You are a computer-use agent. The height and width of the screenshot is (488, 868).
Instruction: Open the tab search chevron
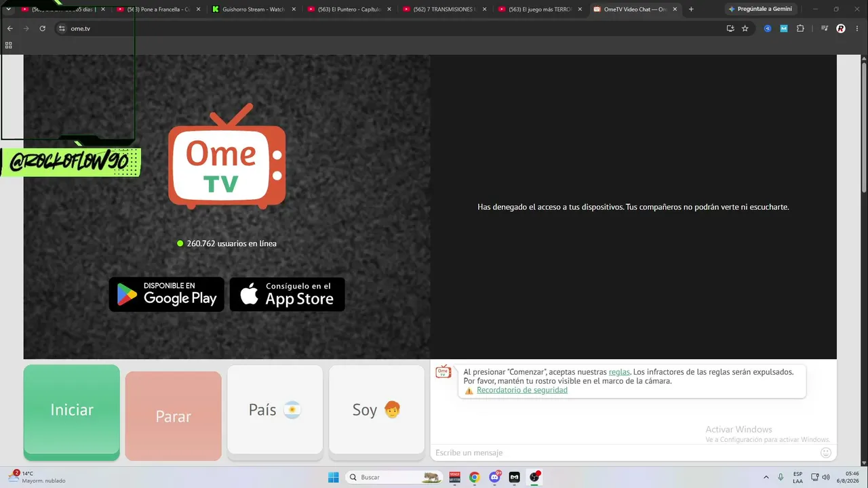(x=8, y=9)
